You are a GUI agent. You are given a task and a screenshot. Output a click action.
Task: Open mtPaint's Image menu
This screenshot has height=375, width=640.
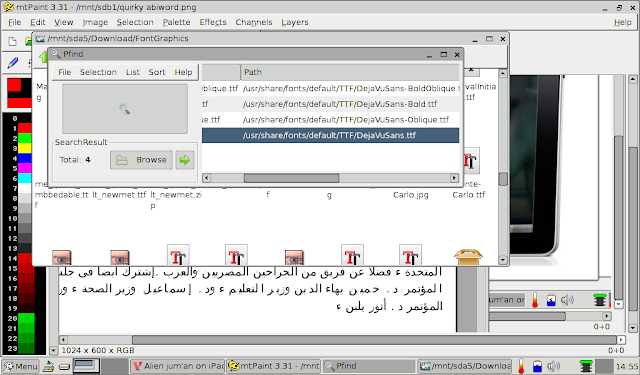[x=95, y=22]
